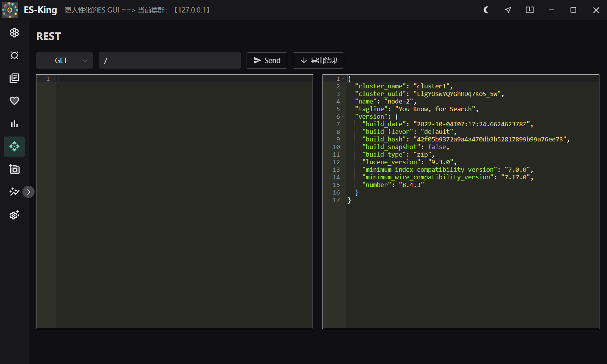The image size is (607, 364).
Task: Send the REST request
Action: click(267, 60)
